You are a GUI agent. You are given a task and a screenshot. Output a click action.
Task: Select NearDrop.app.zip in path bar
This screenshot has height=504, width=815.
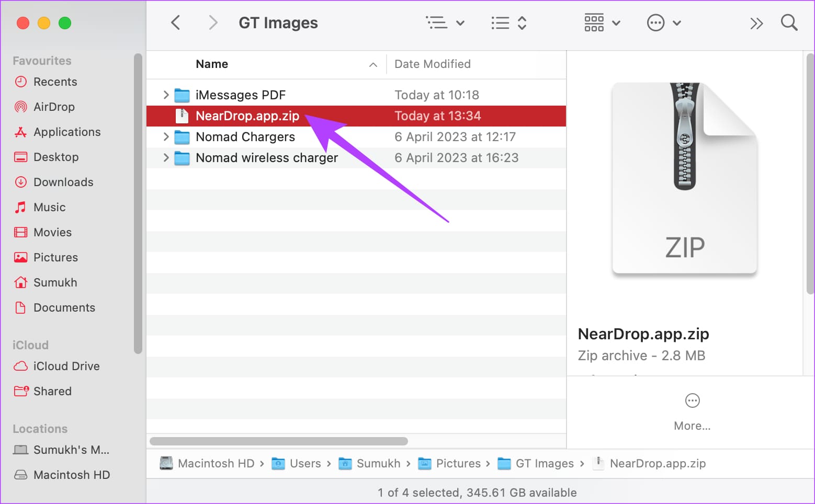pyautogui.click(x=649, y=463)
